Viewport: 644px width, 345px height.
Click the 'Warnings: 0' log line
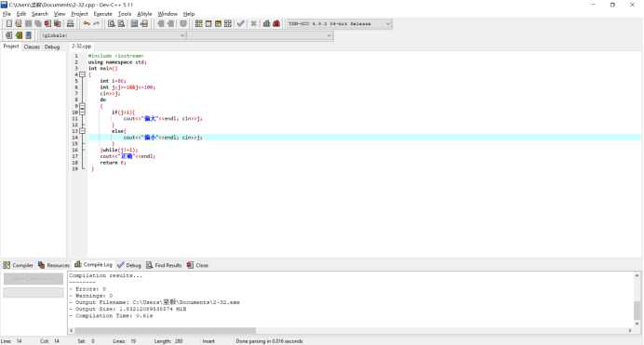point(91,296)
